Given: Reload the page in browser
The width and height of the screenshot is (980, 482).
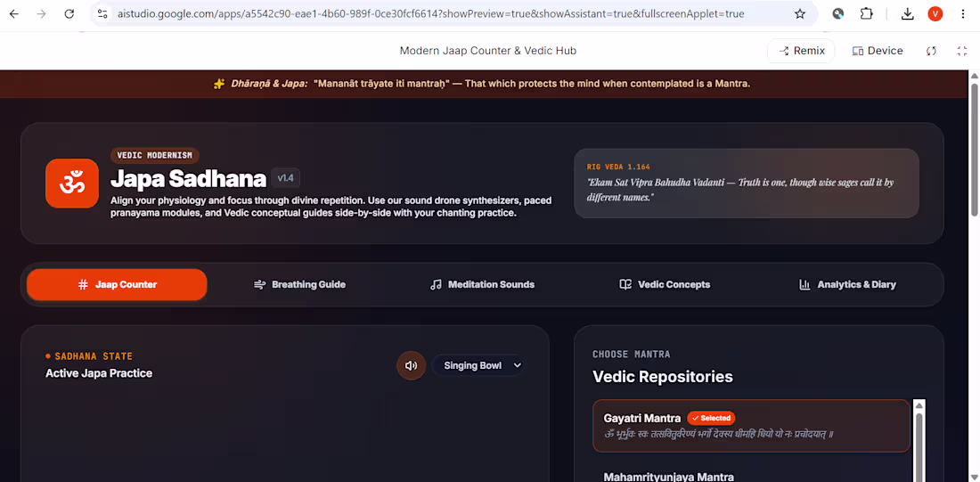Looking at the screenshot, I should pyautogui.click(x=69, y=13).
